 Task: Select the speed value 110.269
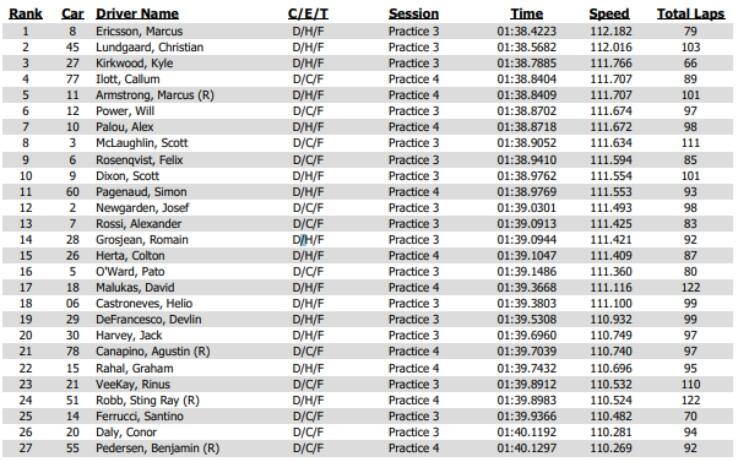click(609, 447)
